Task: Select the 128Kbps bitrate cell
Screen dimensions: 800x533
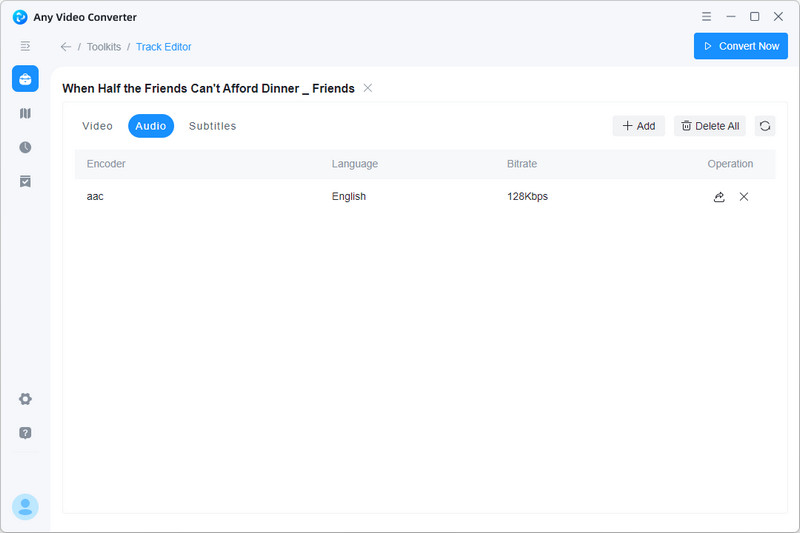Action: 528,196
